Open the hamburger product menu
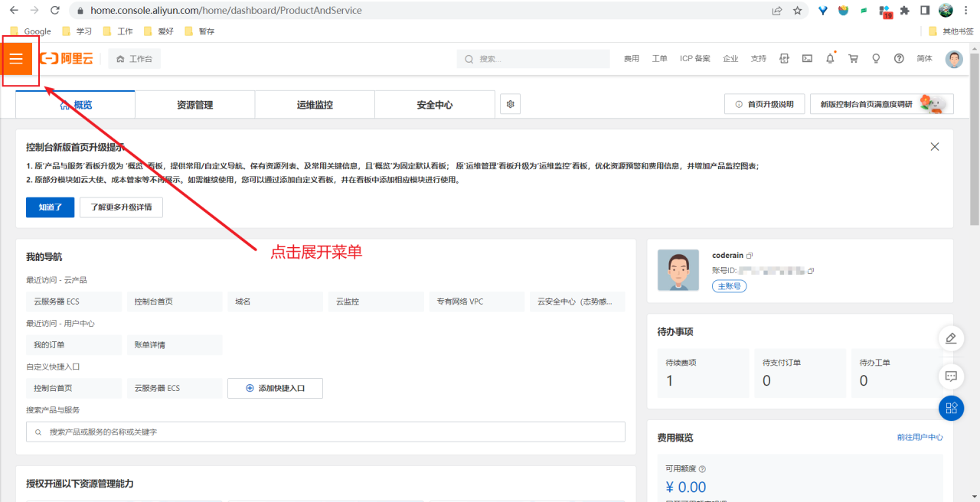 [17, 58]
